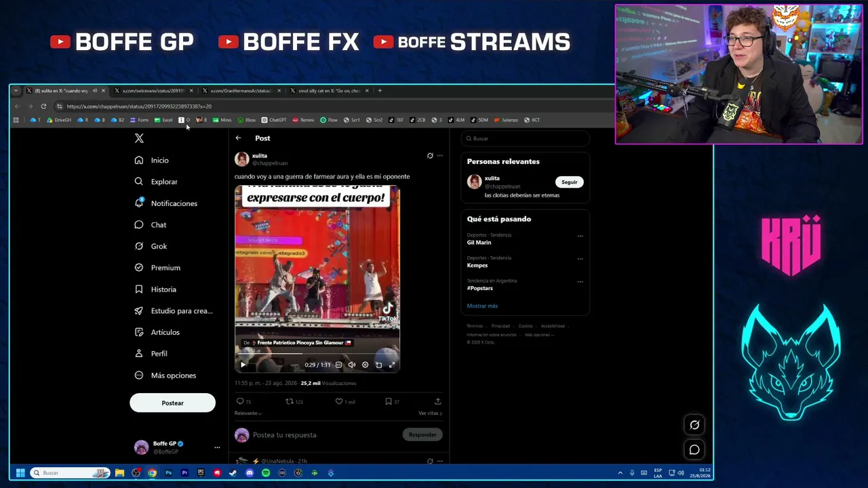Image resolution: width=868 pixels, height=488 pixels.
Task: Open a new browser tab
Action: (380, 91)
